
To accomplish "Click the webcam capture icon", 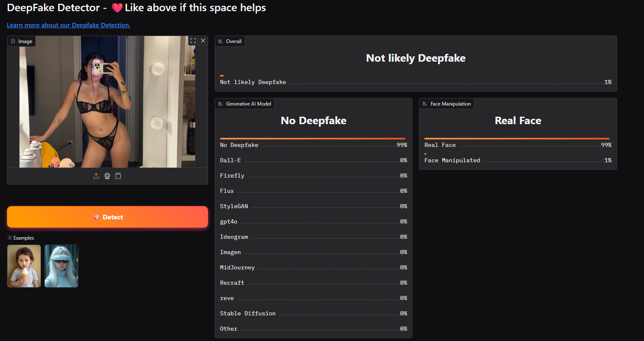I will click(107, 176).
